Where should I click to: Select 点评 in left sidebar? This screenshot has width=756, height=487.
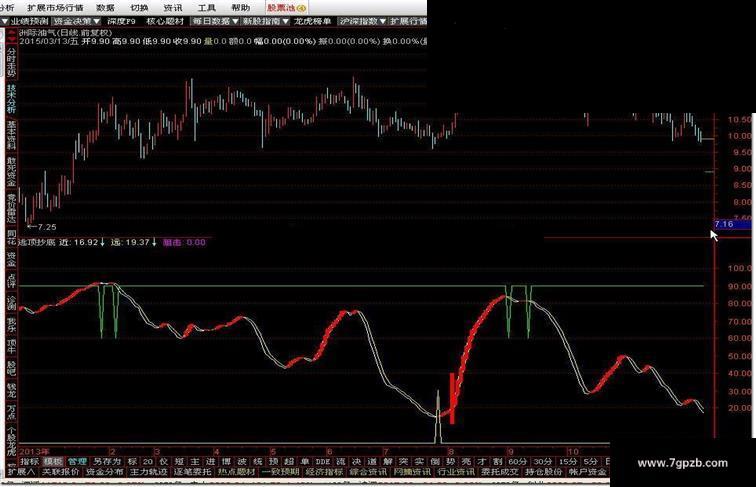11,281
